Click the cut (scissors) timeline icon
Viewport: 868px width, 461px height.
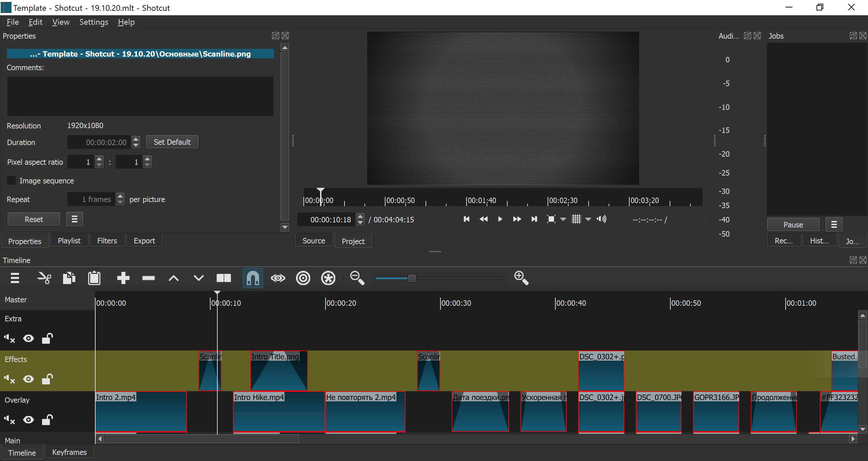pyautogui.click(x=44, y=278)
